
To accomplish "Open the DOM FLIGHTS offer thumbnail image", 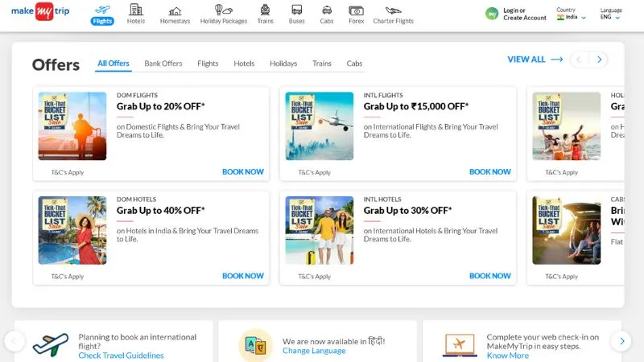I will tap(72, 126).
